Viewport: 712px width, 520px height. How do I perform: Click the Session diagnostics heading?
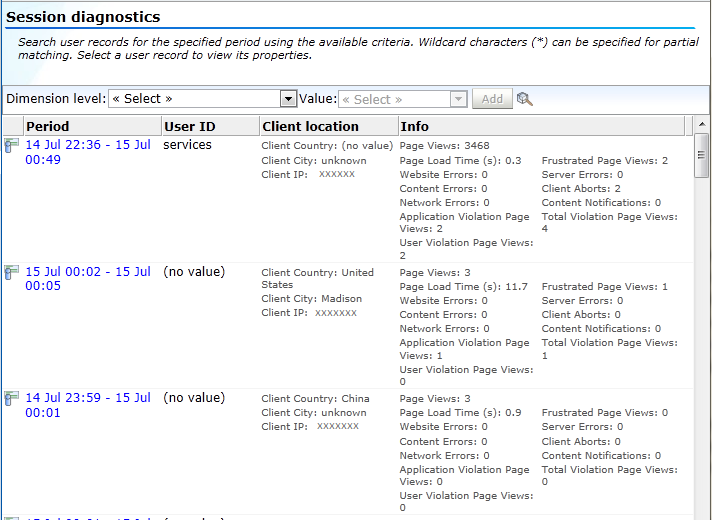tap(83, 17)
